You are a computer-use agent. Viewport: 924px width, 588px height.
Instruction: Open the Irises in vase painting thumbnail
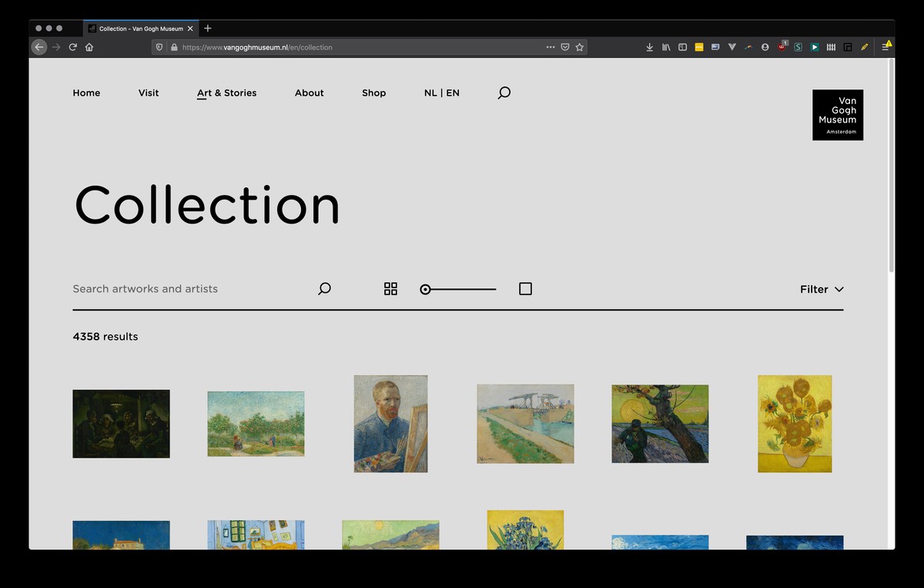pos(525,530)
